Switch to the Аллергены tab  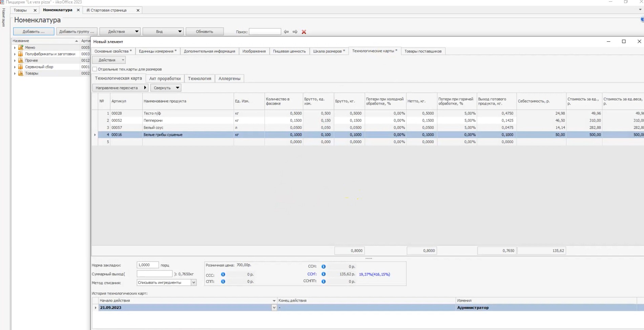pos(229,79)
